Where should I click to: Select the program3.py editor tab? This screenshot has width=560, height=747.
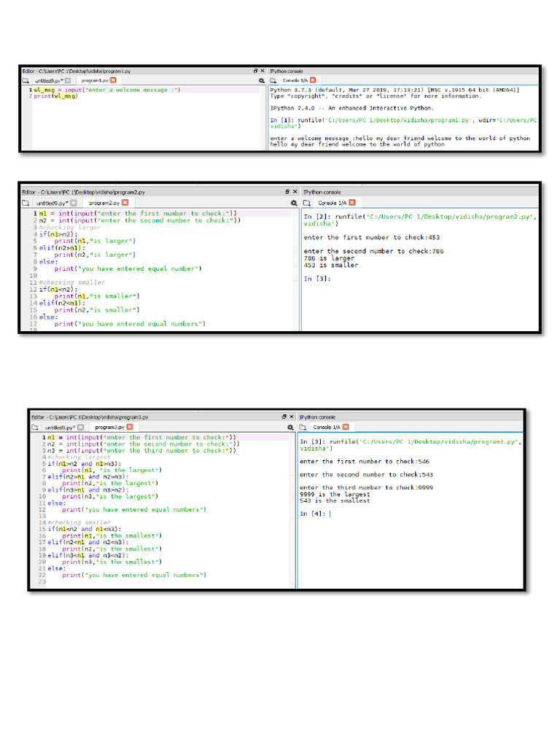coord(109,427)
